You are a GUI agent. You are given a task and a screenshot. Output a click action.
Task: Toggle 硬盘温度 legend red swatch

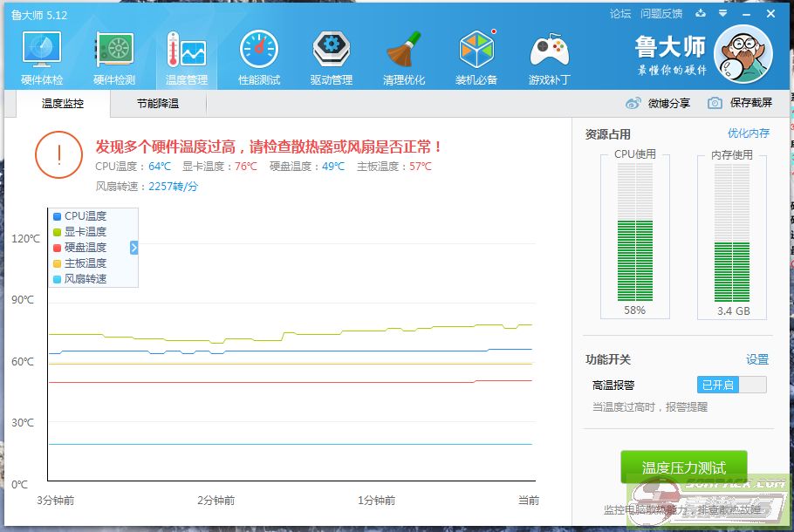[58, 248]
